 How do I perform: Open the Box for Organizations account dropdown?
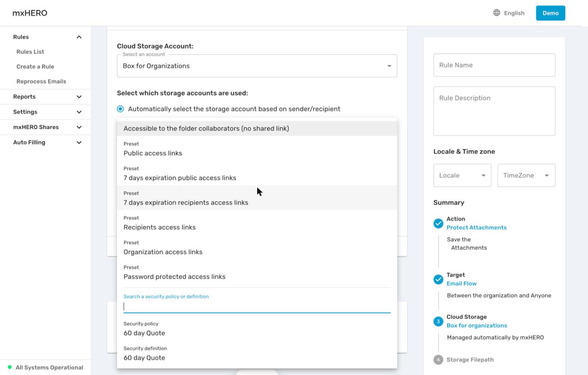[x=257, y=66]
